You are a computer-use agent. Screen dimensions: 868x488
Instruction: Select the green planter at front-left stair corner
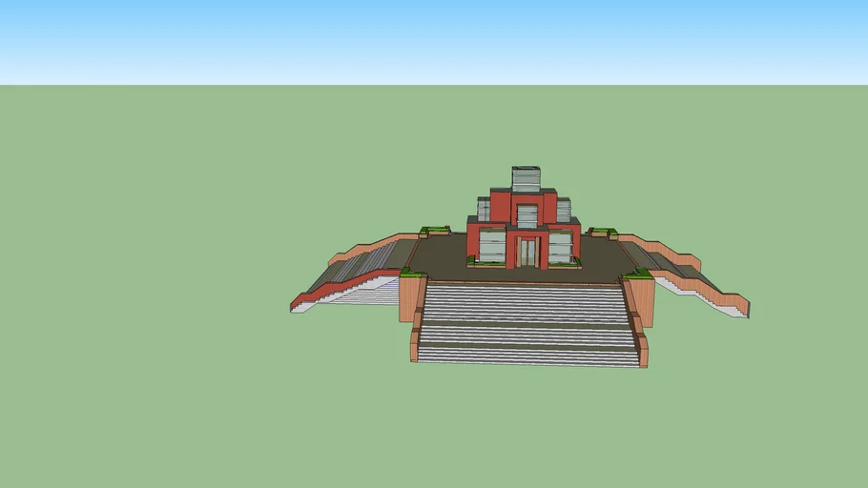(x=413, y=273)
